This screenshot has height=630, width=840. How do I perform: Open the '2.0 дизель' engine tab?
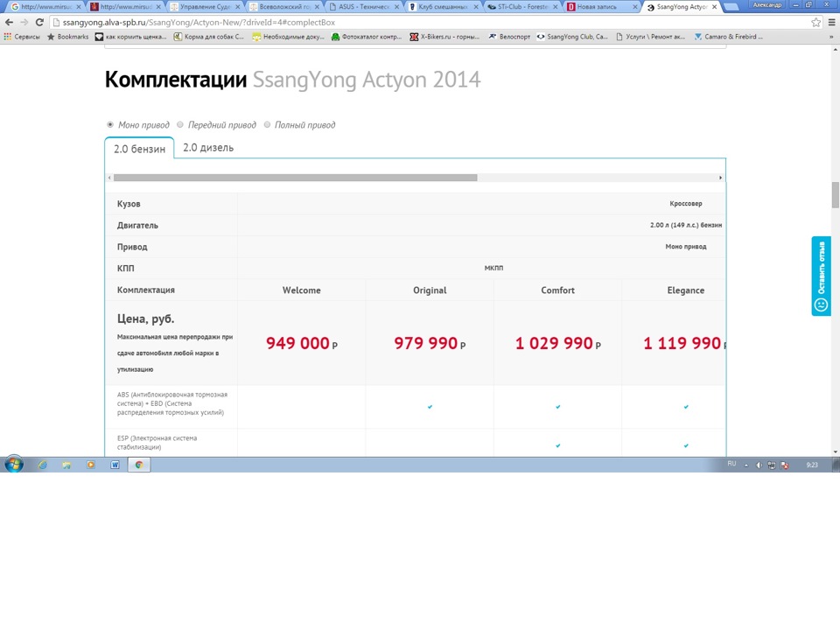coord(208,147)
